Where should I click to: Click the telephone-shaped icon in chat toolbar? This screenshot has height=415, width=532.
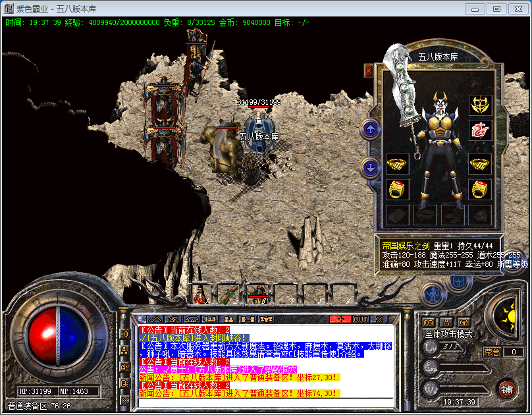coord(192,319)
